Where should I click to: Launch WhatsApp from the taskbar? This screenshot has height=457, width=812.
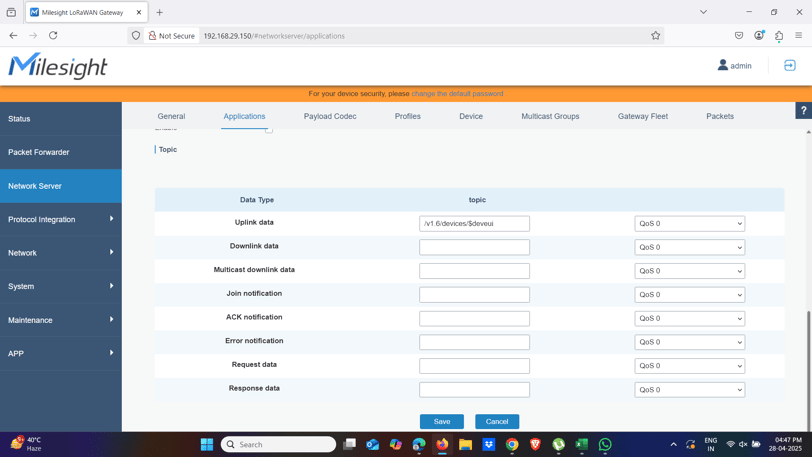pos(605,444)
